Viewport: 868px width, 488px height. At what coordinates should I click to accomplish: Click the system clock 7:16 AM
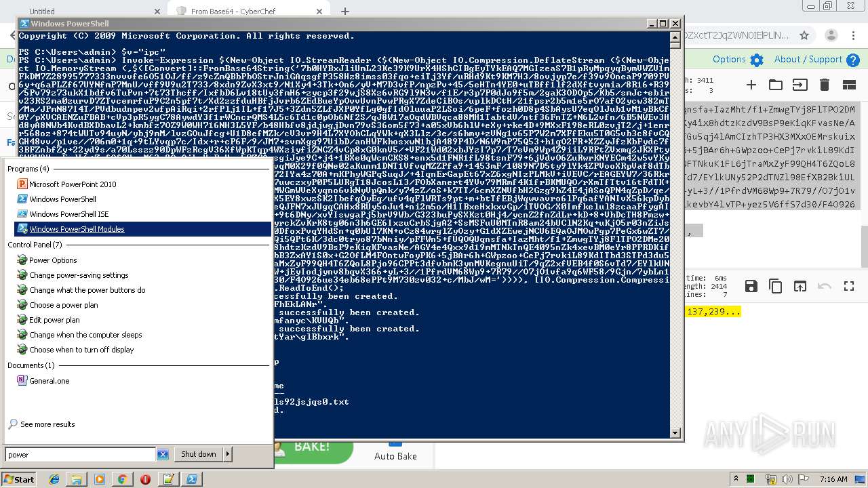coord(833,479)
